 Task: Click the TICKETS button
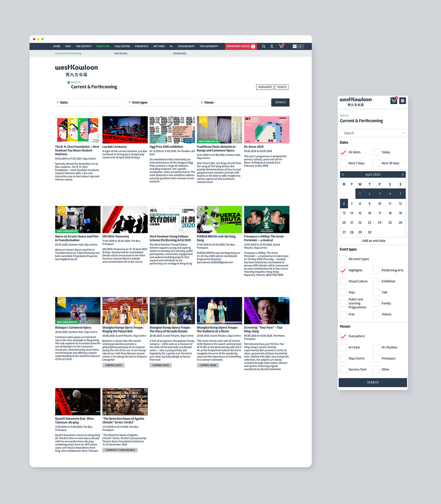tap(282, 87)
